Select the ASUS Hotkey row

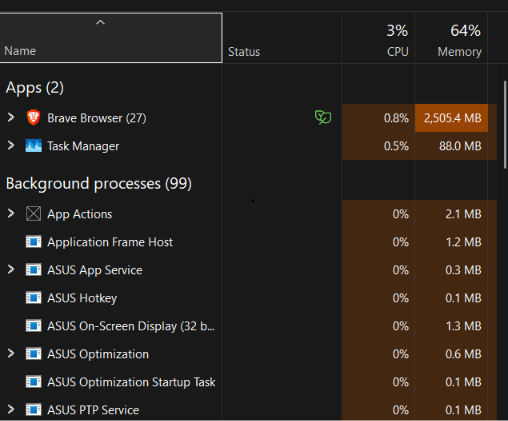coord(248,298)
